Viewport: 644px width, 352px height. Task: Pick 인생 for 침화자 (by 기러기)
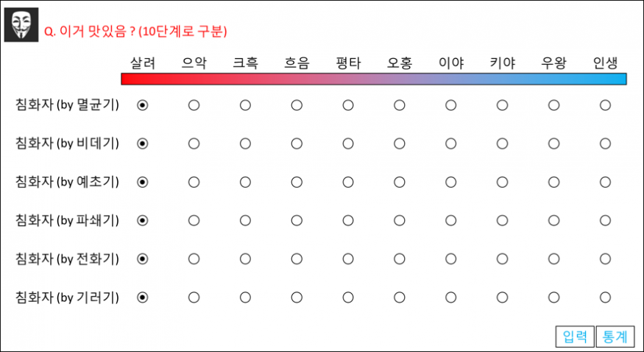point(605,298)
